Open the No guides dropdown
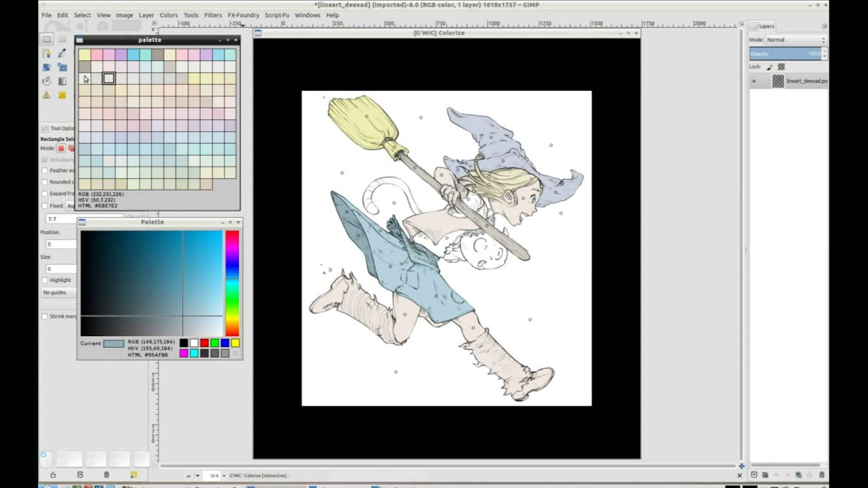Screen dimensions: 868x488 tap(58, 292)
